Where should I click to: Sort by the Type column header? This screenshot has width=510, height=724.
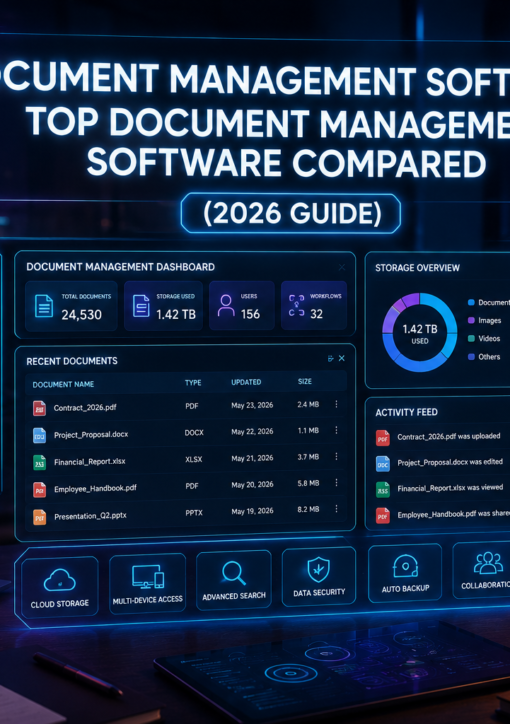coord(193,383)
